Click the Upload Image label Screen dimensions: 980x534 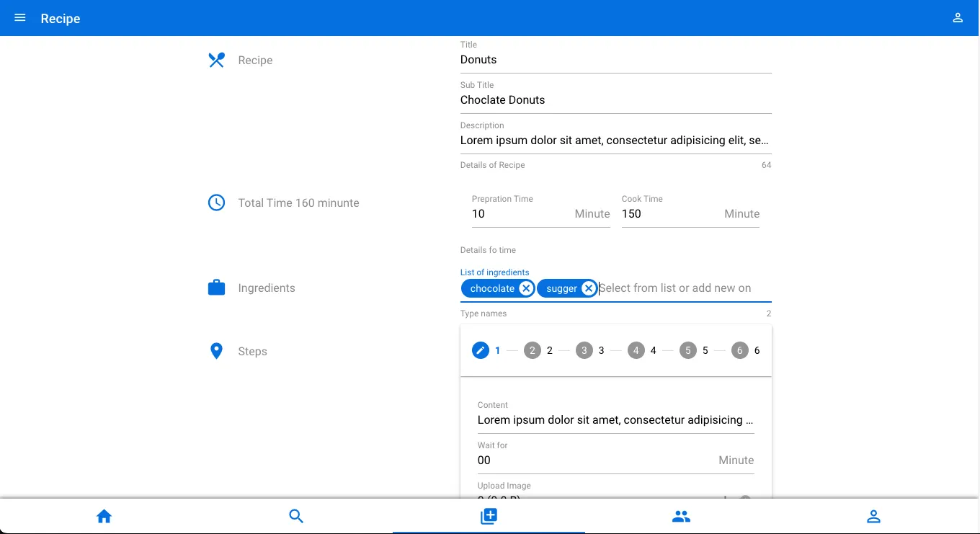(504, 486)
